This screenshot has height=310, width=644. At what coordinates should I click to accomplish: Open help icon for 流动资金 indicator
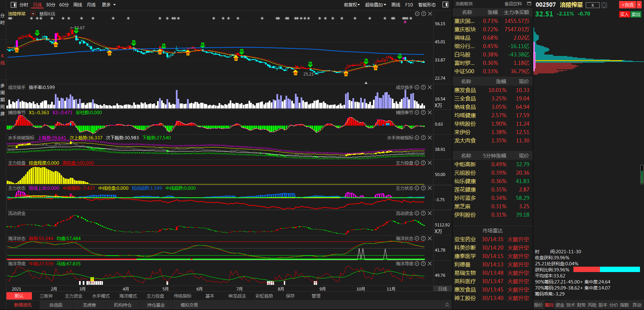click(x=423, y=213)
